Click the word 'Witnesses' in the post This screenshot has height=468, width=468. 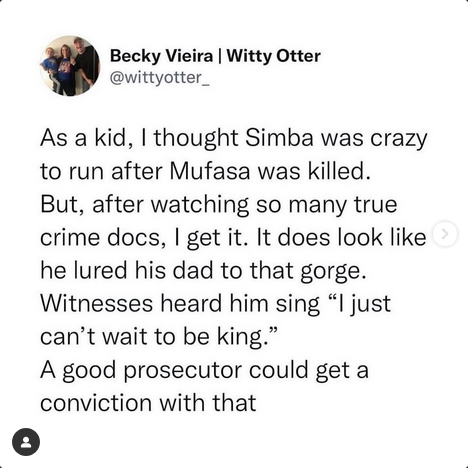[x=97, y=303]
